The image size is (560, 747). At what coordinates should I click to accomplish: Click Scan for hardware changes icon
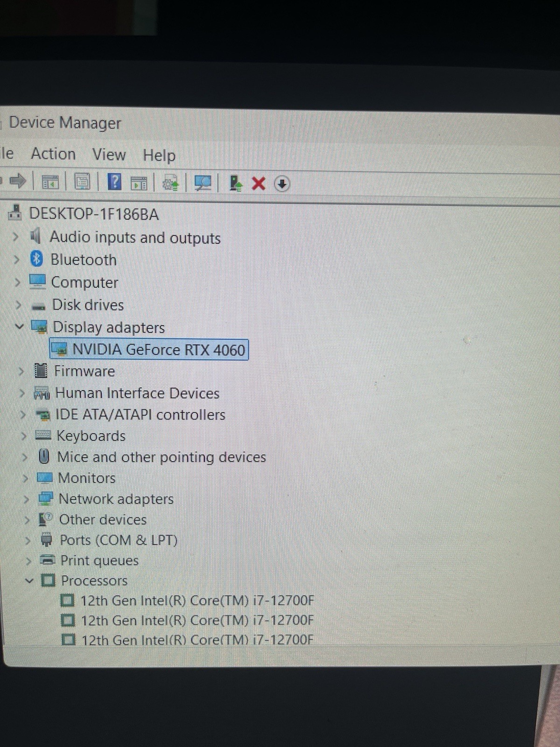(203, 183)
